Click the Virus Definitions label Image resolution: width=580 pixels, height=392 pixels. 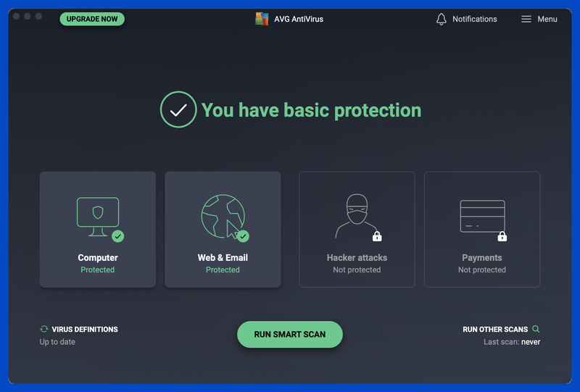(x=85, y=329)
